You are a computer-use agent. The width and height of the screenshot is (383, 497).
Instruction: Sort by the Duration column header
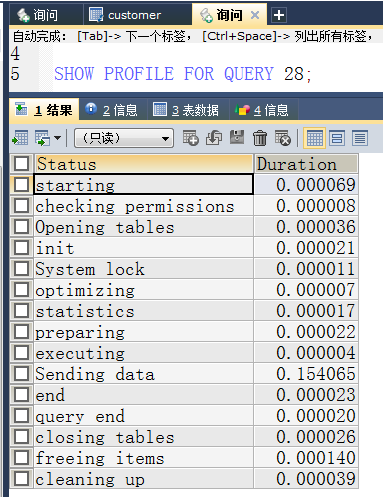[x=306, y=164]
